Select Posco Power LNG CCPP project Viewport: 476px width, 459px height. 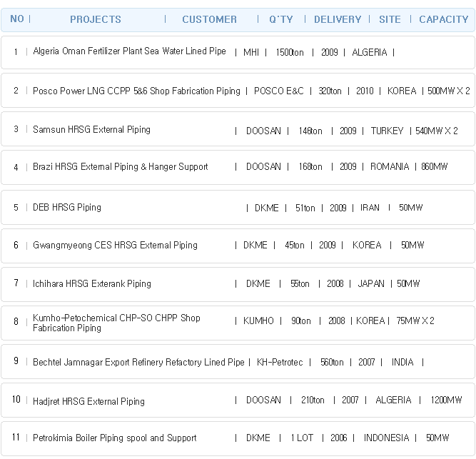click(x=238, y=91)
